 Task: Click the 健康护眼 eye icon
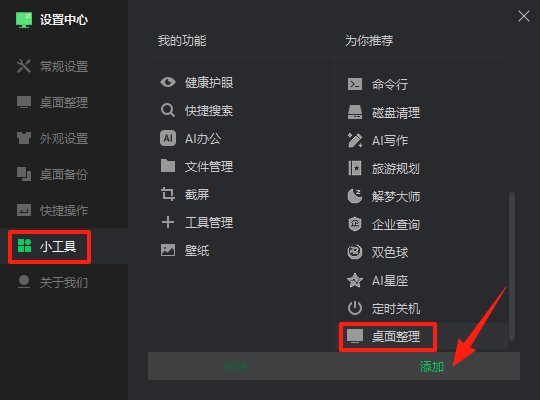pyautogui.click(x=168, y=82)
